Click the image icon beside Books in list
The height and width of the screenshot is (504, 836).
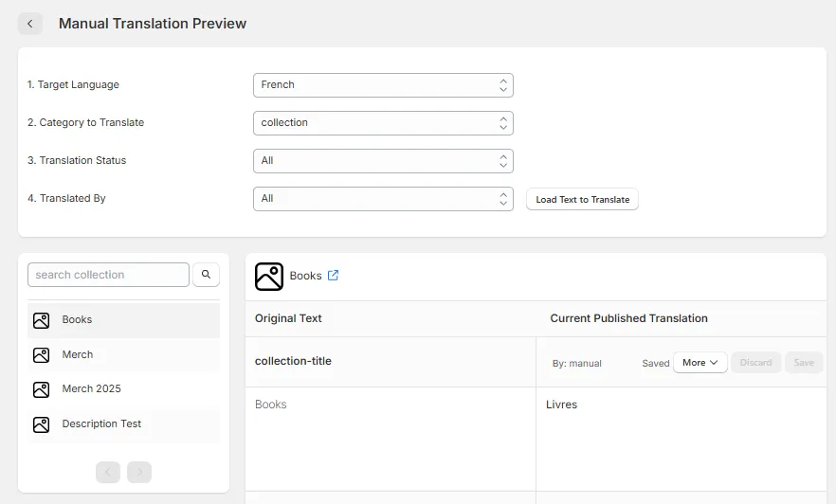[41, 320]
